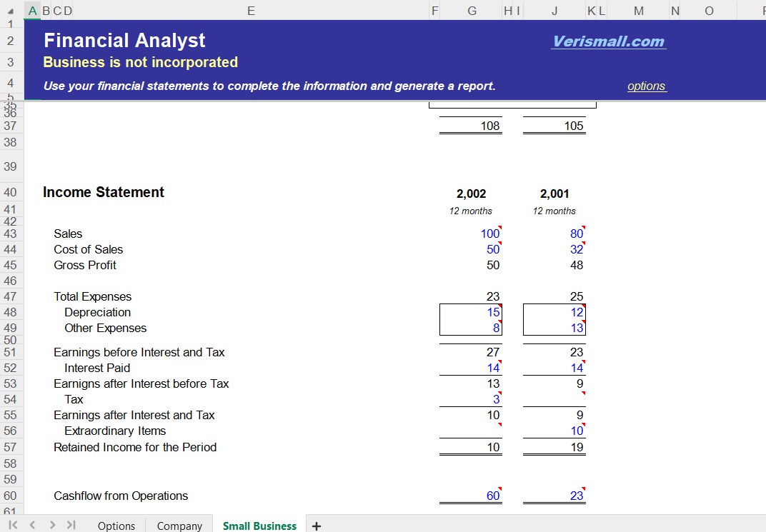The image size is (766, 532).
Task: Jump to first sheet with navigation arrow
Action: pyautogui.click(x=12, y=525)
